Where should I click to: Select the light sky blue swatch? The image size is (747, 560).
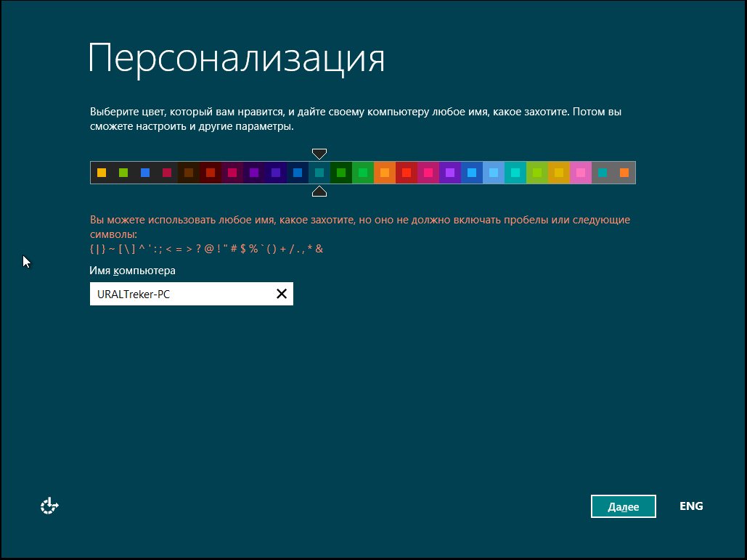tap(494, 173)
